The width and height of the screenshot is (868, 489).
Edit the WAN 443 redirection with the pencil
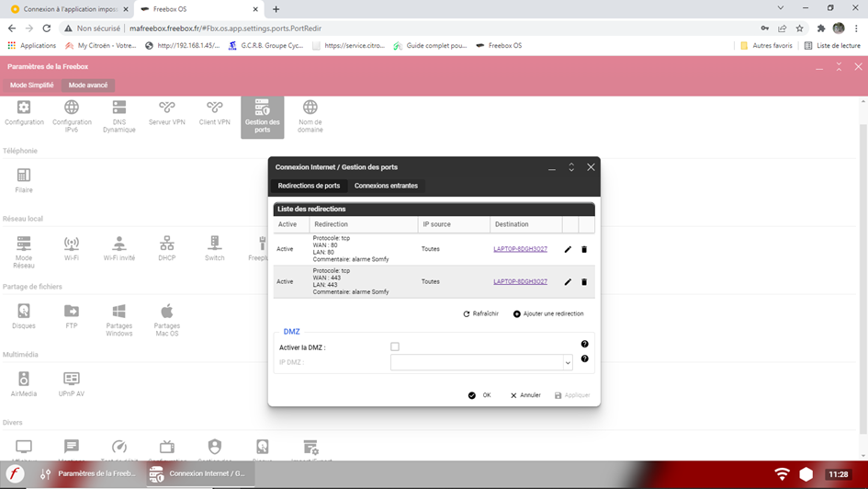click(568, 282)
